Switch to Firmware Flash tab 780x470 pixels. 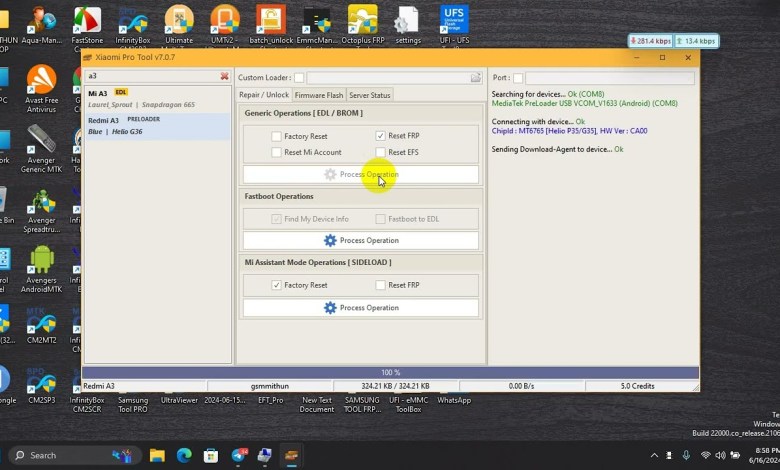(319, 95)
